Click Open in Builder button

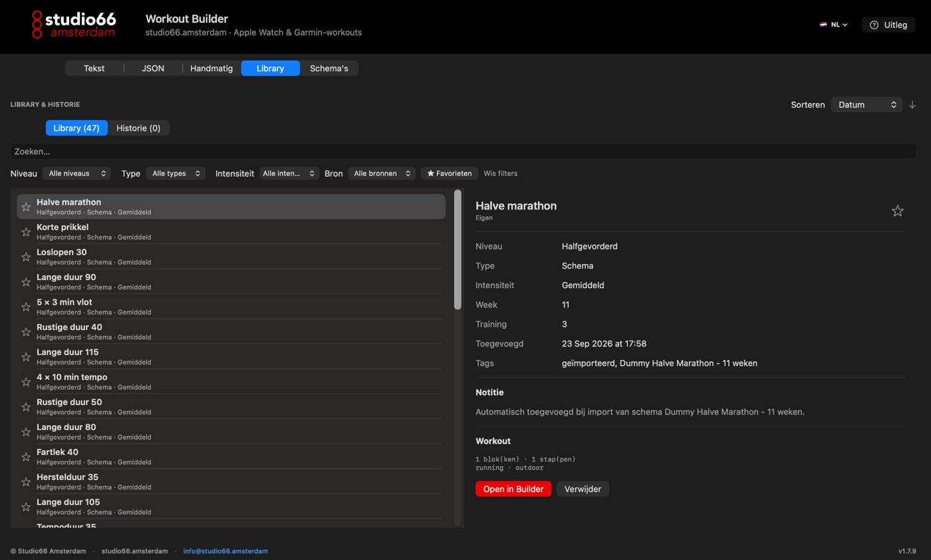pyautogui.click(x=513, y=489)
